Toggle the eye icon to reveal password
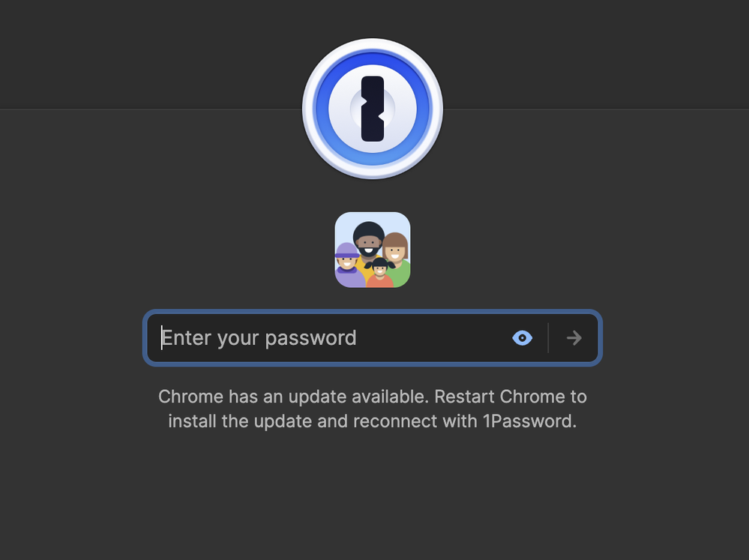Viewport: 749px width, 560px height. [x=522, y=338]
